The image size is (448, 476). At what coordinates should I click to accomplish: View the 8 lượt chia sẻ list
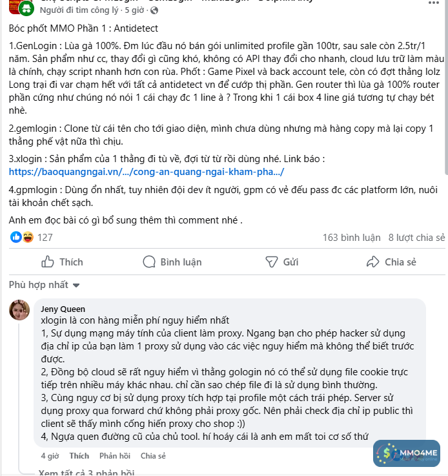click(416, 237)
